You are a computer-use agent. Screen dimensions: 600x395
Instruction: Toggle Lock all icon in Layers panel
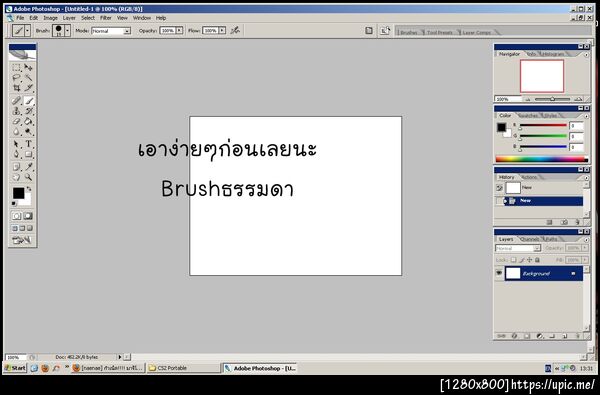pos(537,260)
